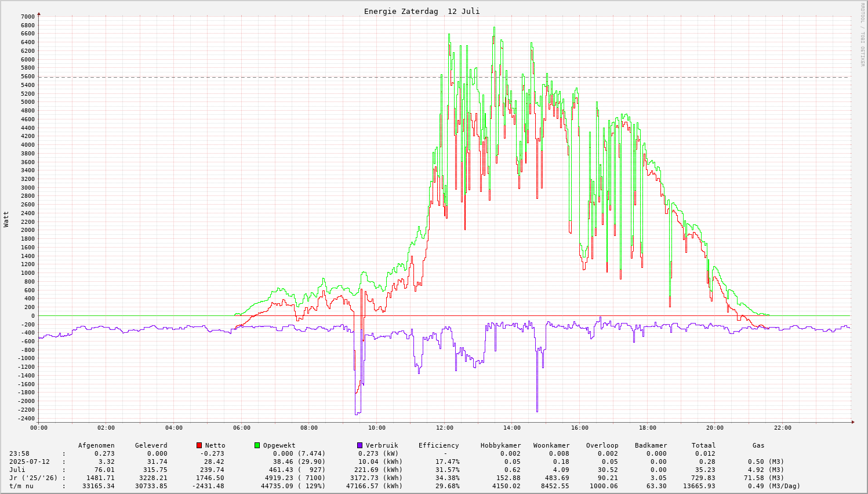Screen dimensions: 868x494
Task: Click the Juli row label
Action: (17, 470)
